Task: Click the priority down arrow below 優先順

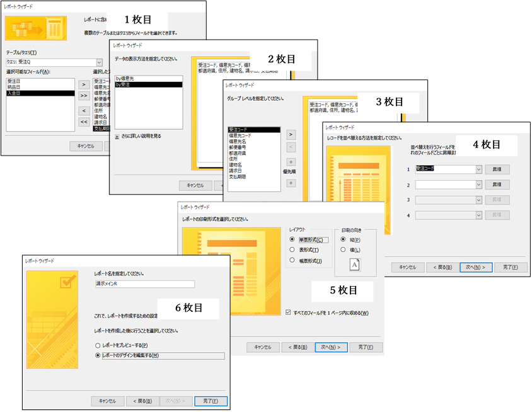Action: point(291,183)
